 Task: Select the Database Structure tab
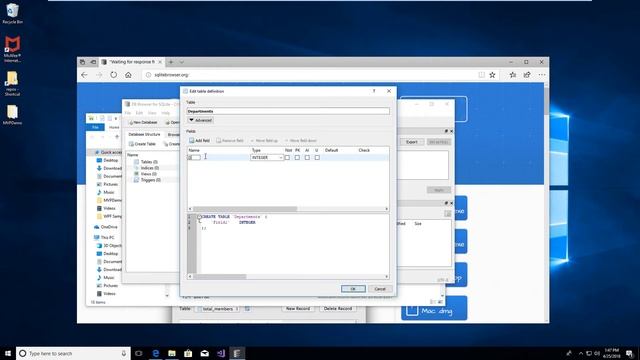coord(144,134)
